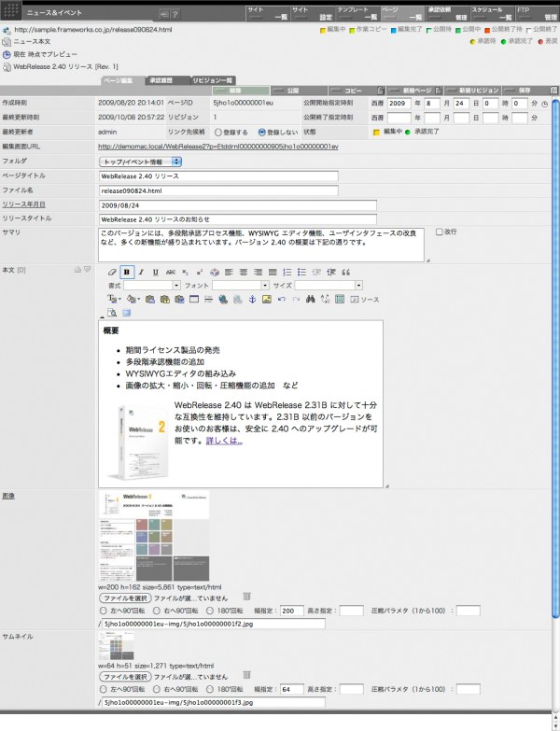Click the 詳しくは... link in body text
The height and width of the screenshot is (731, 560).
[224, 440]
